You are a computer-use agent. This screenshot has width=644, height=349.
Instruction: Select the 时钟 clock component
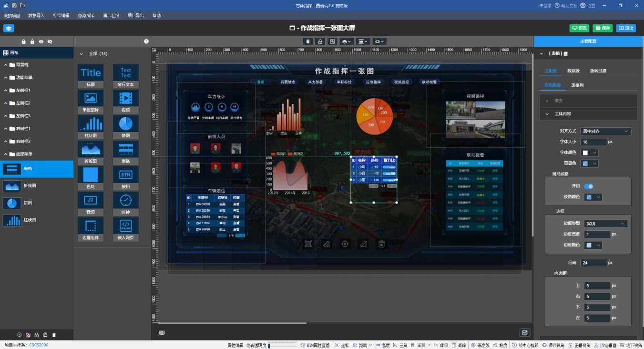tap(126, 204)
